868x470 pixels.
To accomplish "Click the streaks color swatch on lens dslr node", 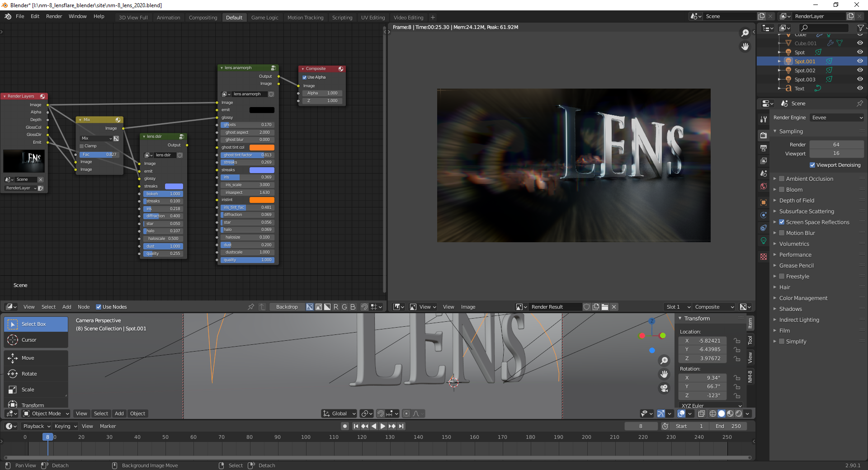I will click(x=174, y=186).
